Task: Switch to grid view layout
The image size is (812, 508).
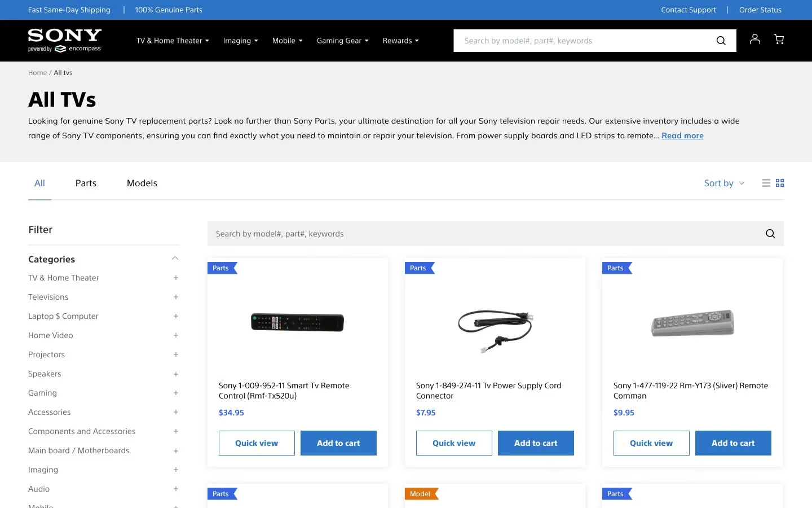Action: (780, 183)
